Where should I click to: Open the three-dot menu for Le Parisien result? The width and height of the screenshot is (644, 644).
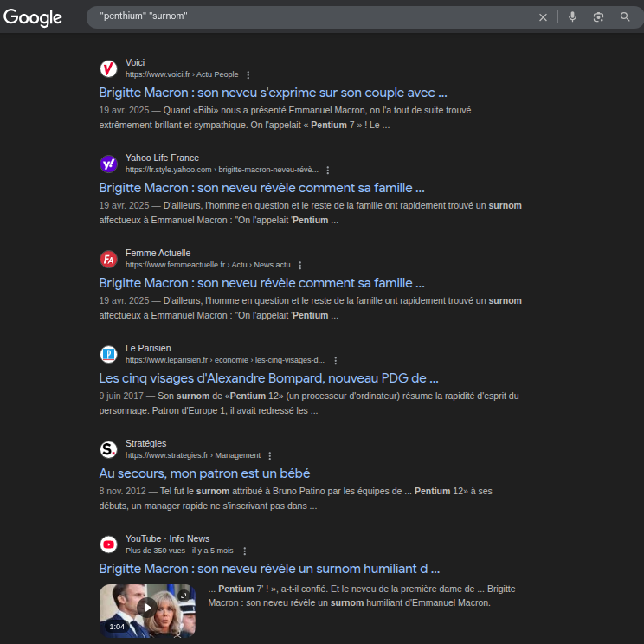pos(335,361)
